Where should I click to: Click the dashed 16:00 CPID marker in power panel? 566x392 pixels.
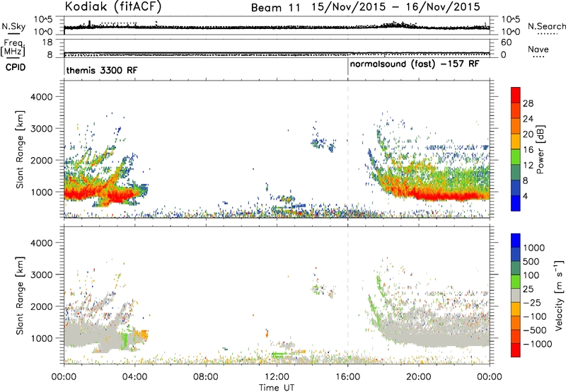pos(348,149)
